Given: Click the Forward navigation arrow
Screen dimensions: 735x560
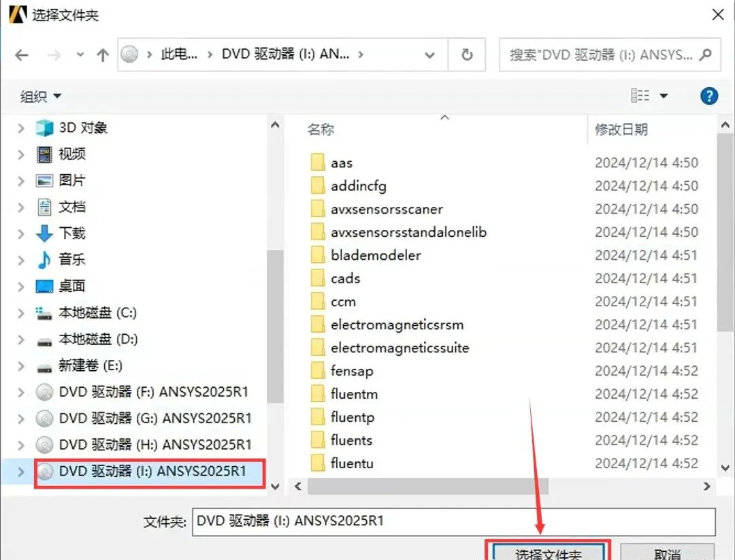Looking at the screenshot, I should 54,55.
